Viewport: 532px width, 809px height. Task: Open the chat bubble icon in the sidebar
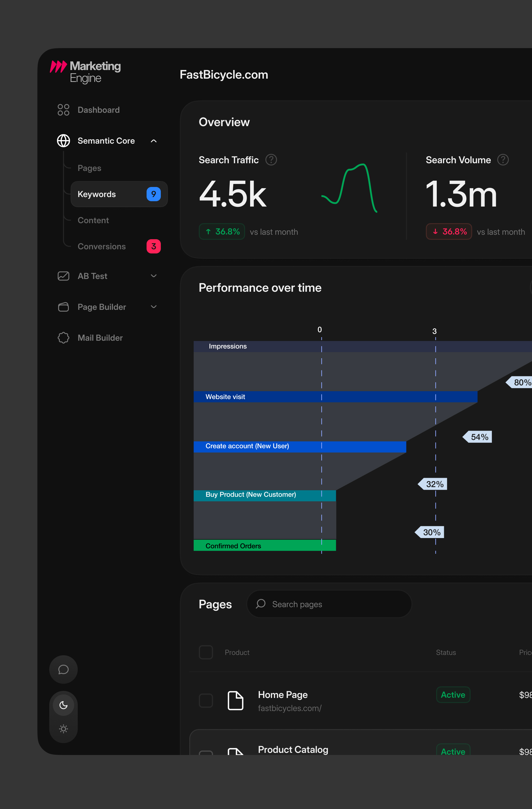tap(63, 669)
